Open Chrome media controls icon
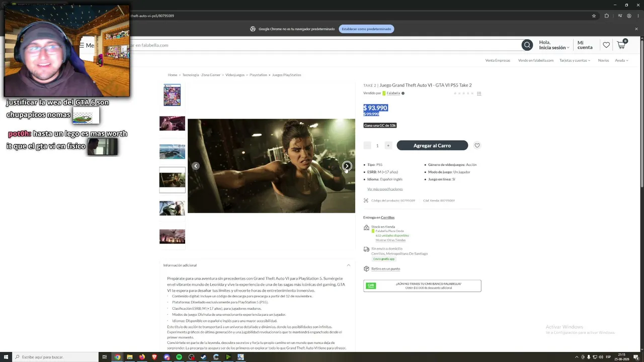Image resolution: width=644 pixels, height=362 pixels. tap(620, 16)
